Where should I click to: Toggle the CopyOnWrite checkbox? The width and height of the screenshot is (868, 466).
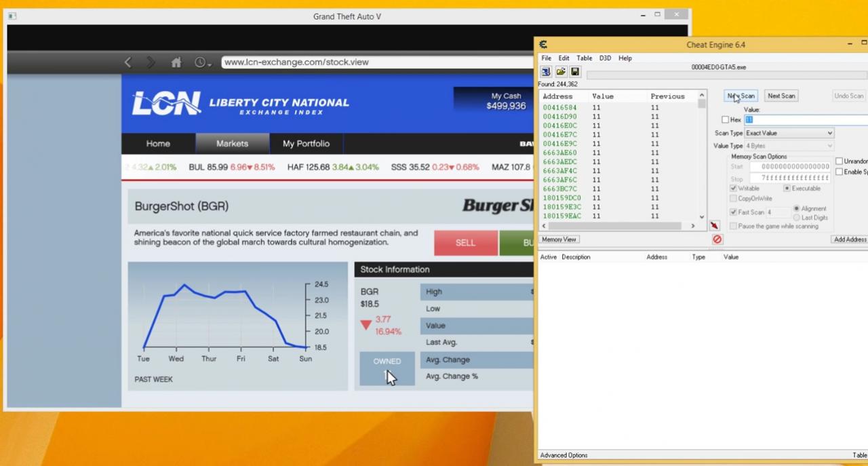coord(734,199)
